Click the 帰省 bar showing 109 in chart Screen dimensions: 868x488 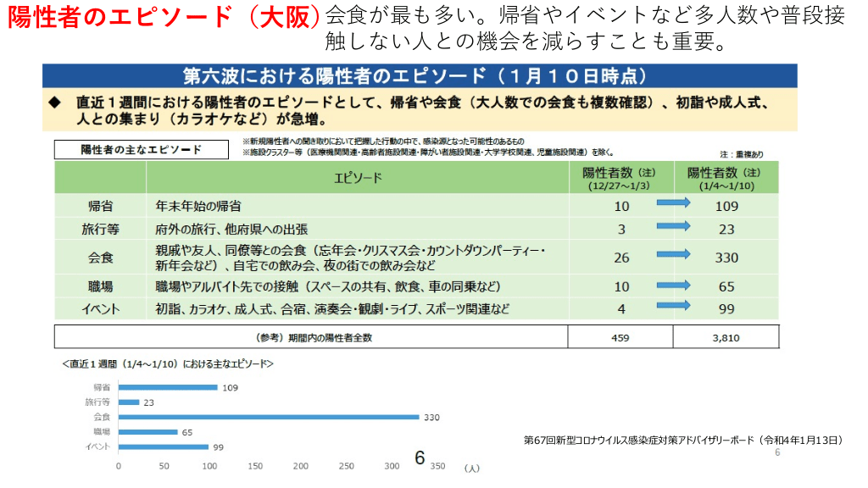click(168, 387)
